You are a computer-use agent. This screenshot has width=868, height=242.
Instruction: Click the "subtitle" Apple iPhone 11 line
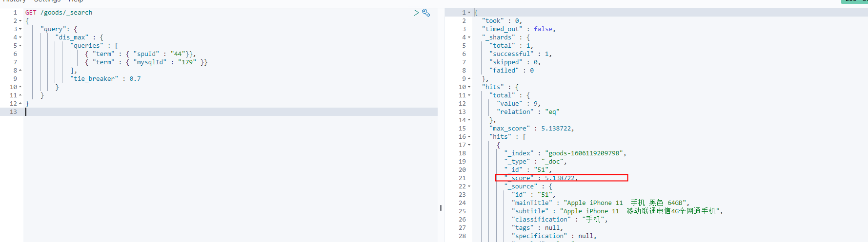click(617, 211)
